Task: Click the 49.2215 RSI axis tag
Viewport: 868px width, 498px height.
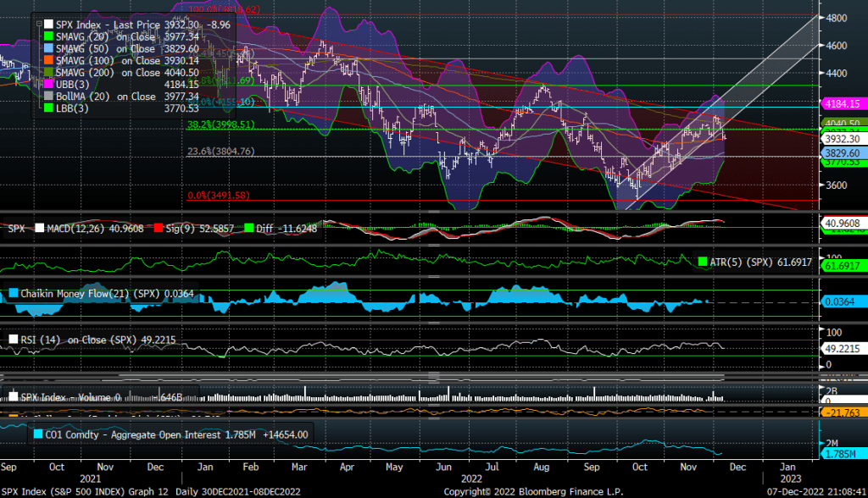Action: pyautogui.click(x=843, y=349)
